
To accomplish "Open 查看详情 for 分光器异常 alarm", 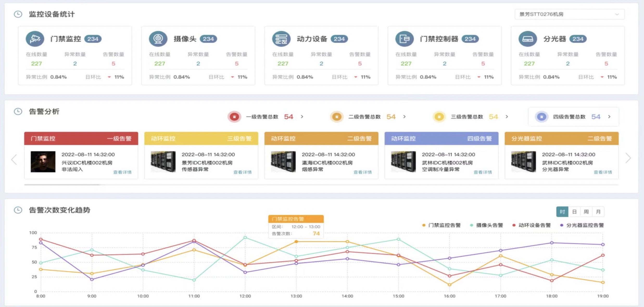I will coord(603,172).
